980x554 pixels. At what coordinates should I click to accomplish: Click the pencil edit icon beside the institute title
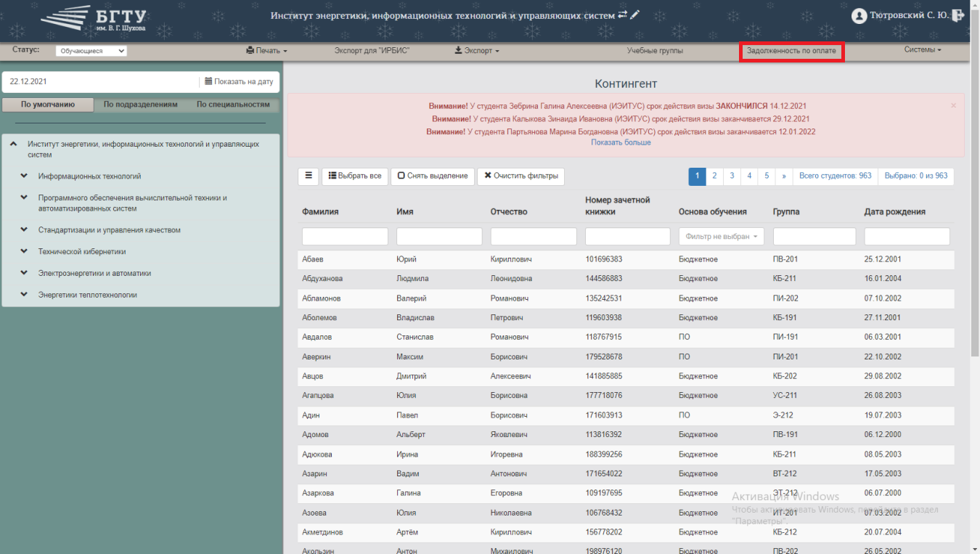pyautogui.click(x=635, y=15)
